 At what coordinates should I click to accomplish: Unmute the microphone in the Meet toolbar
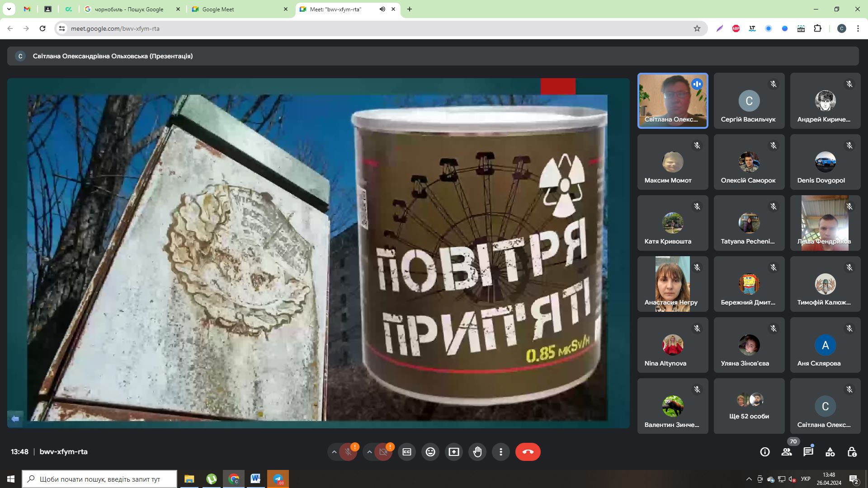pyautogui.click(x=348, y=452)
